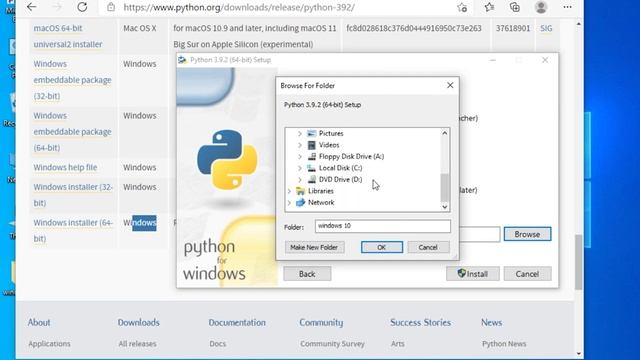
Task: Click browser page scrollbar thumb
Action: 578,262
